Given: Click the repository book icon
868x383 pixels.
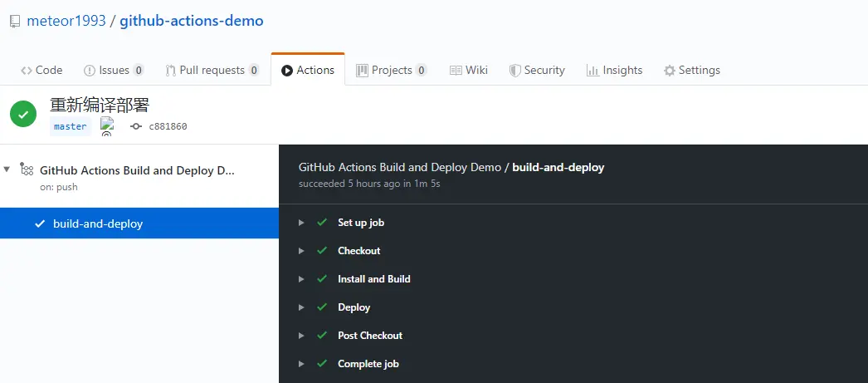Looking at the screenshot, I should (15, 22).
